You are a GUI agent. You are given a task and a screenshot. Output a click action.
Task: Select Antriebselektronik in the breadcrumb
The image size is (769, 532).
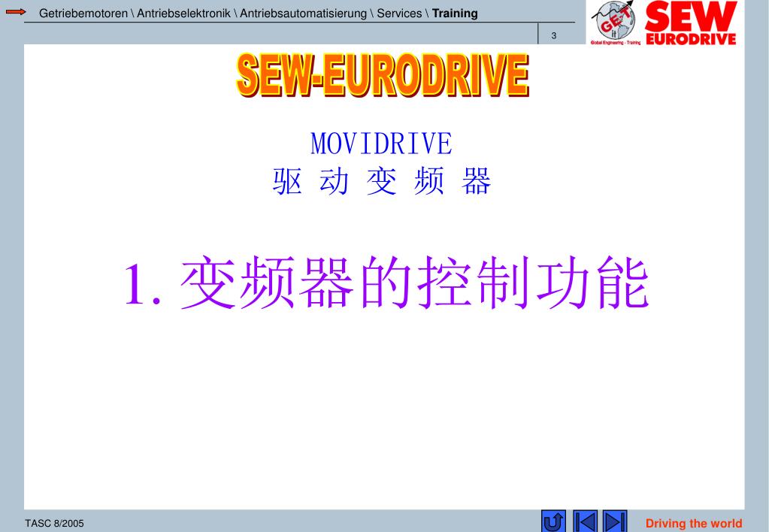(183, 14)
